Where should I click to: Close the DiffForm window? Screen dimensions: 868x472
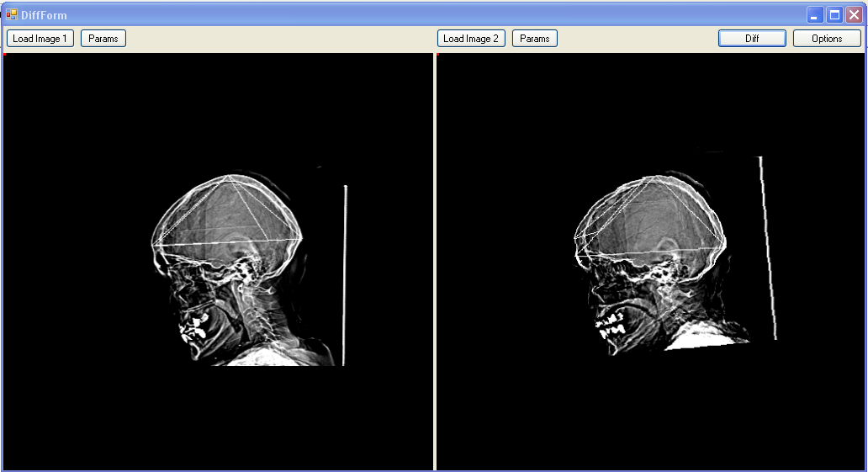[855, 15]
